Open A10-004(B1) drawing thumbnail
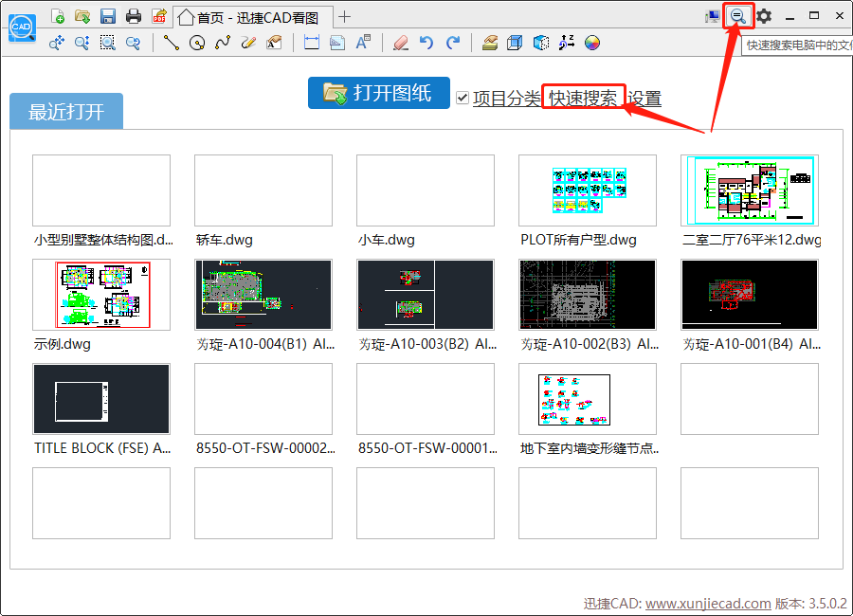 pos(263,295)
